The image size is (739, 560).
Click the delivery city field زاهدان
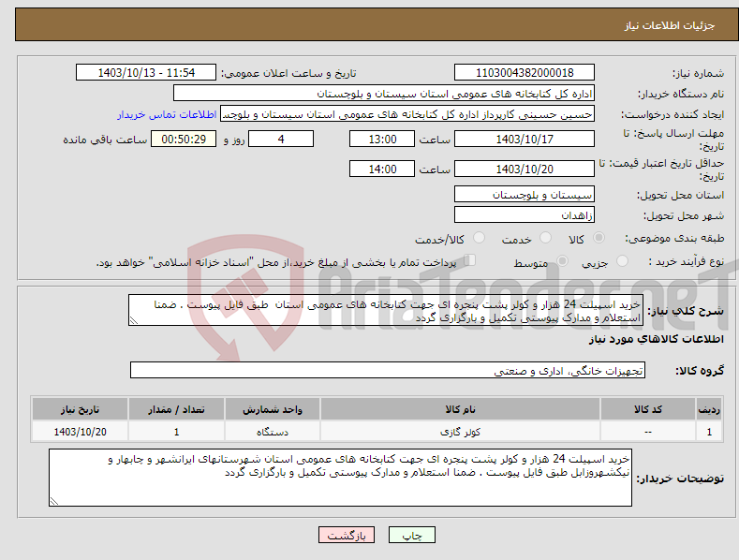tap(525, 215)
